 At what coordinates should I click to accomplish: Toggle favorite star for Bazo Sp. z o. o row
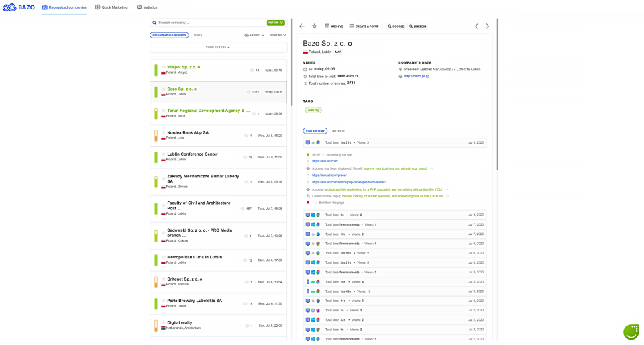pos(164,89)
